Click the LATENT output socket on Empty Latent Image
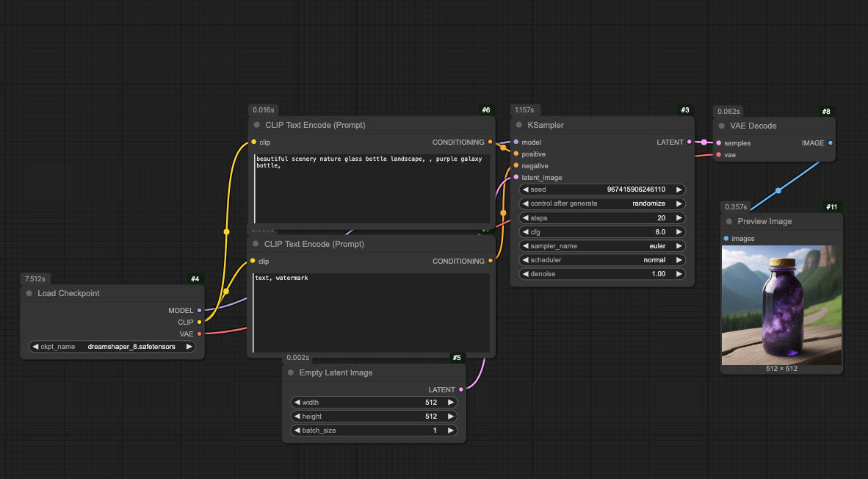This screenshot has height=479, width=868. tap(461, 390)
